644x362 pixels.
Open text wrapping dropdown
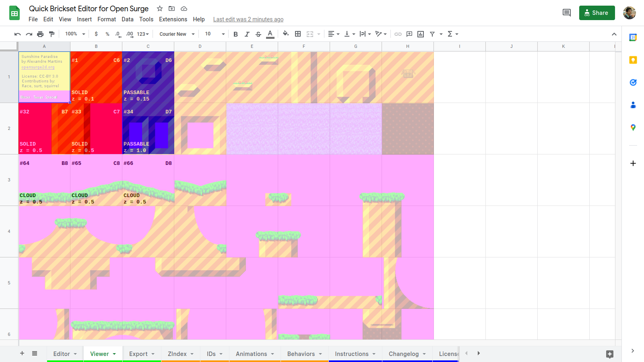pyautogui.click(x=365, y=34)
